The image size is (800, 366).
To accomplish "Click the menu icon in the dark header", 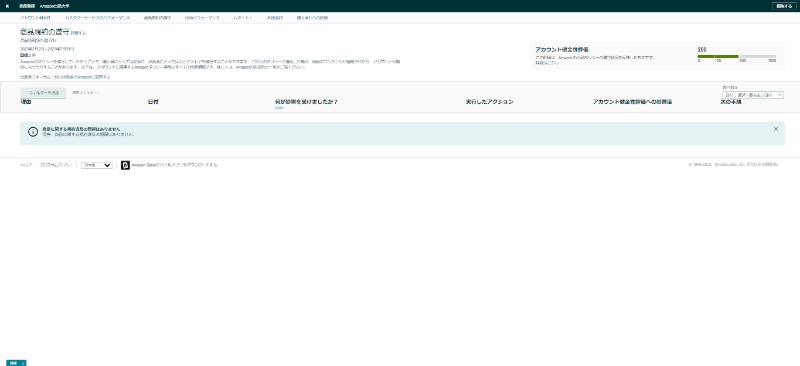I will coord(7,6).
